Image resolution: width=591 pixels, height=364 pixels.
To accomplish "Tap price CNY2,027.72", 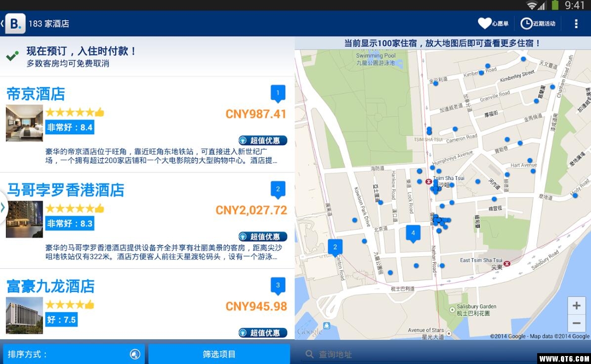I will point(251,210).
